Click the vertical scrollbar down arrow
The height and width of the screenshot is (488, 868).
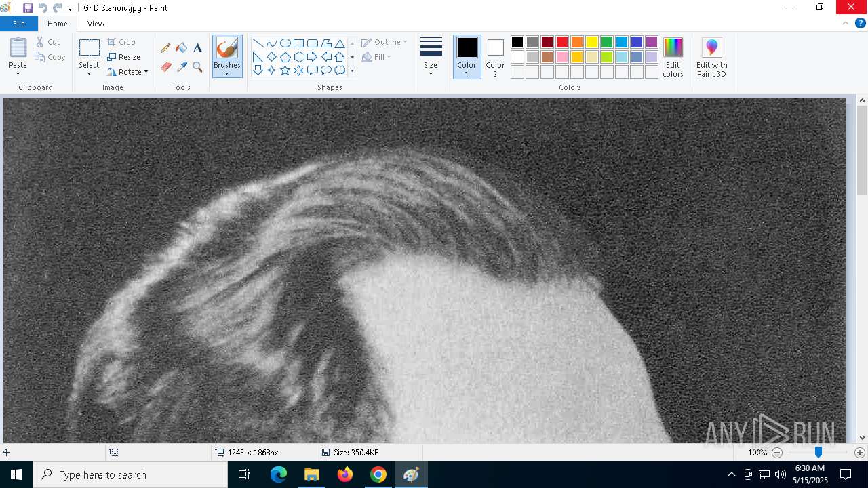862,437
